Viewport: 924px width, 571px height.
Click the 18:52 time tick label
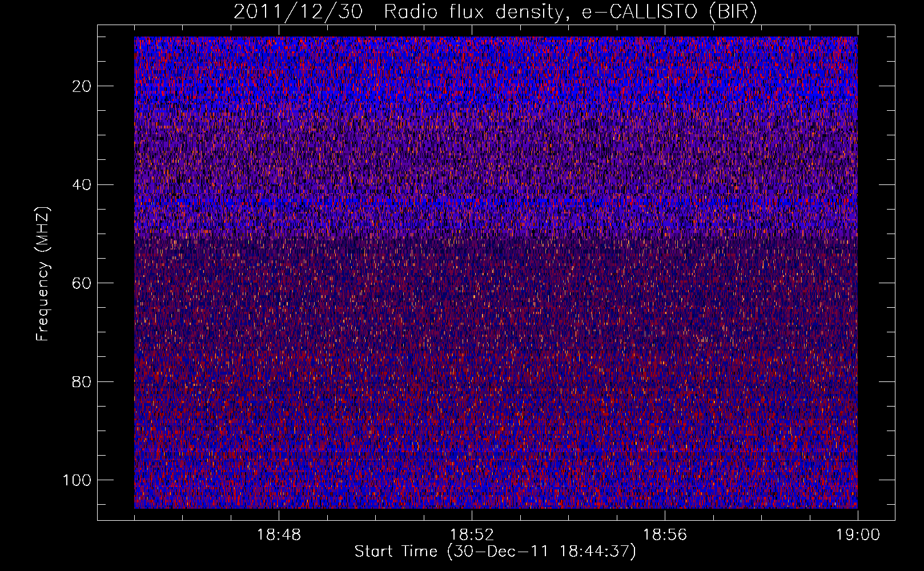472,535
